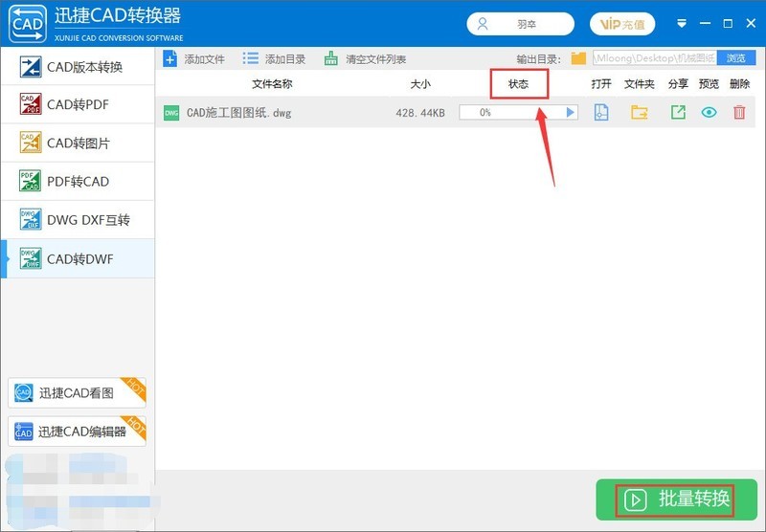Delete the file using red trash icon

739,113
